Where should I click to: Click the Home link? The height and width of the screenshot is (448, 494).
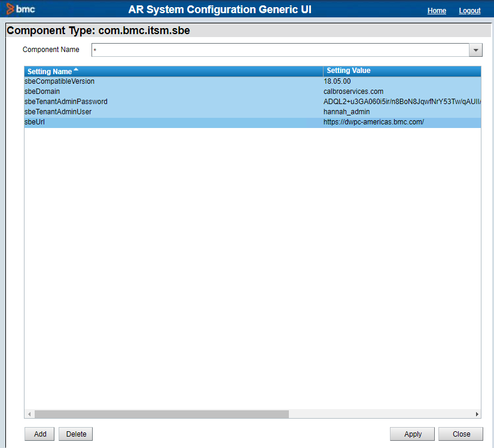437,11
